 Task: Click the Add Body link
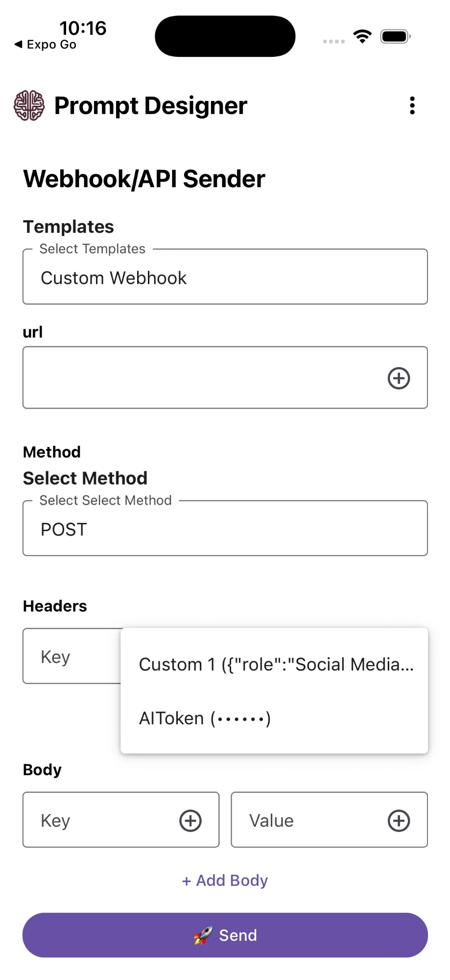pos(225,881)
